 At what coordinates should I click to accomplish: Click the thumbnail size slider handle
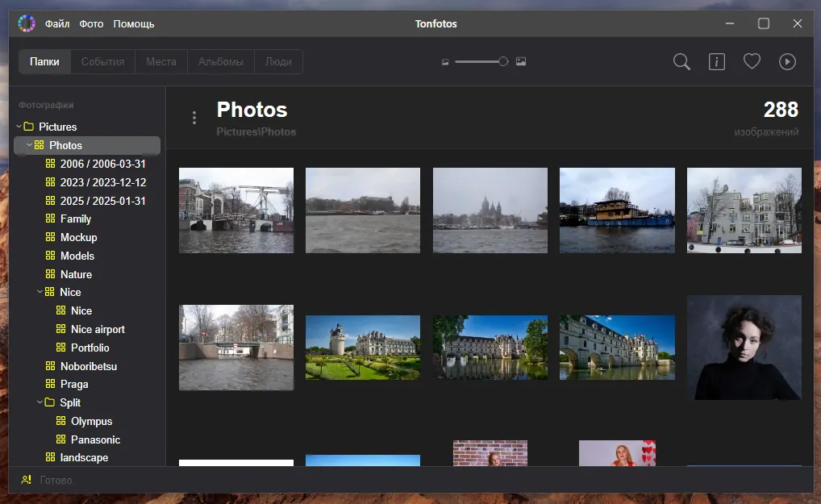click(x=503, y=61)
